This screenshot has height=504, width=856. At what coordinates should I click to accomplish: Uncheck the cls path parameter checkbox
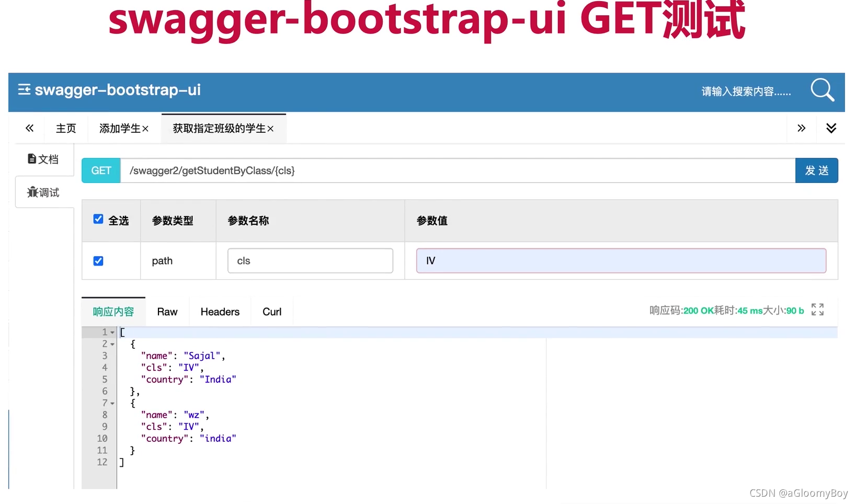98,261
